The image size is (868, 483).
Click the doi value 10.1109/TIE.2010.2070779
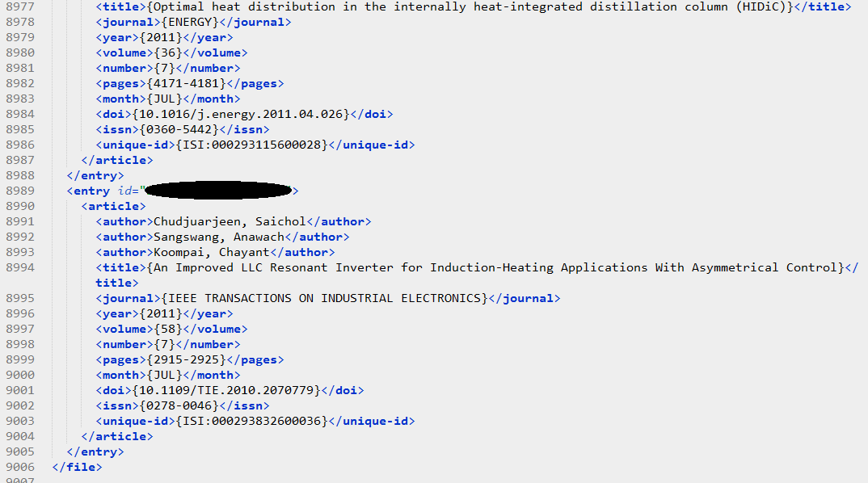[226, 391]
